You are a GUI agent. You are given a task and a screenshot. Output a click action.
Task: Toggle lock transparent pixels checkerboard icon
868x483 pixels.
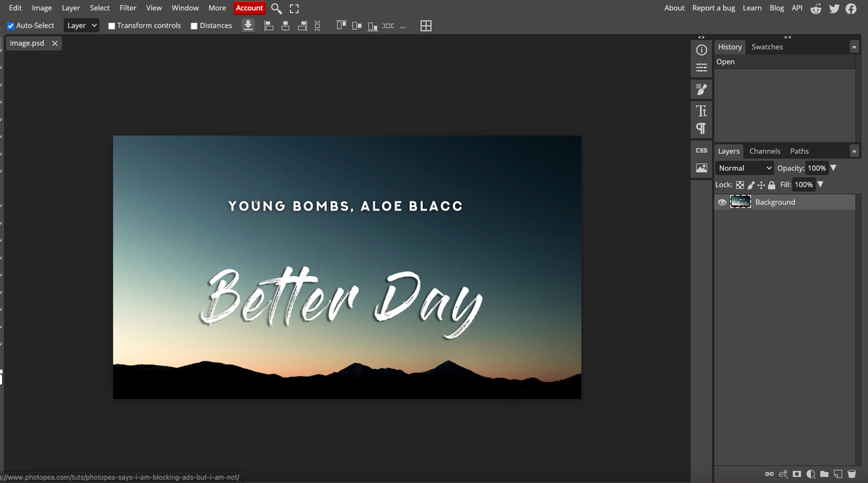click(x=740, y=185)
